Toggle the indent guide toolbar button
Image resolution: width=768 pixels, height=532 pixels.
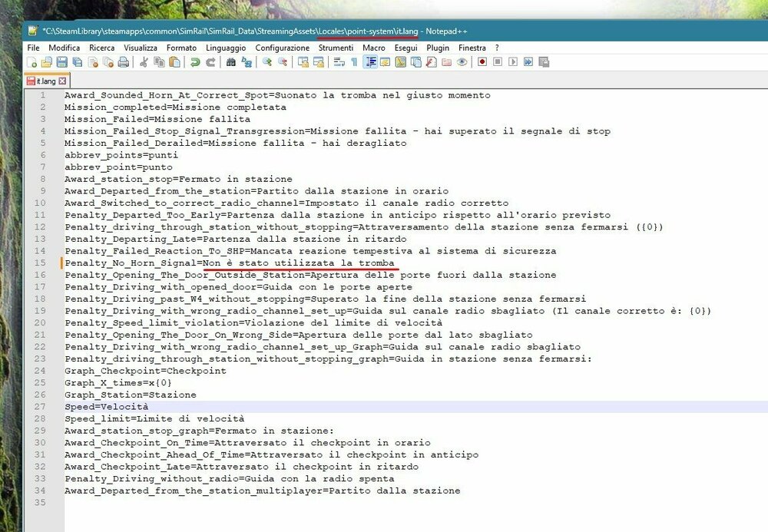(369, 62)
